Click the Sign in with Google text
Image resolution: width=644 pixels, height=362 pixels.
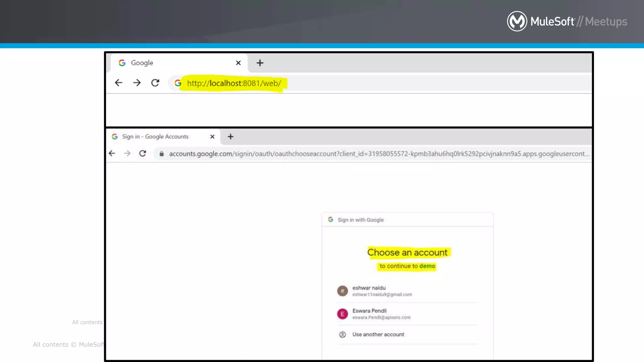point(361,220)
